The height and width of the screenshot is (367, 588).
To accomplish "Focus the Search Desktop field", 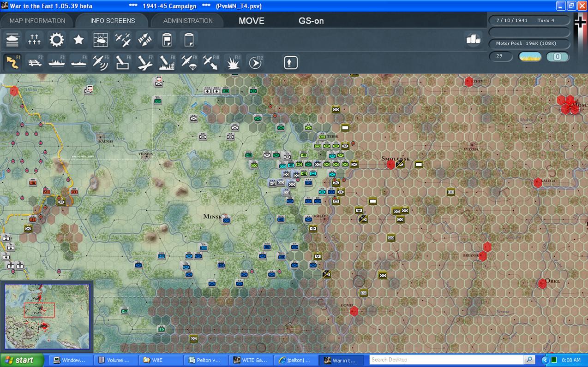I will point(446,360).
